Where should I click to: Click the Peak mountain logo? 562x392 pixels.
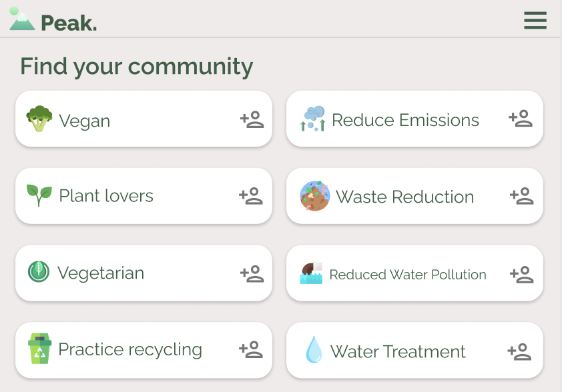21,19
